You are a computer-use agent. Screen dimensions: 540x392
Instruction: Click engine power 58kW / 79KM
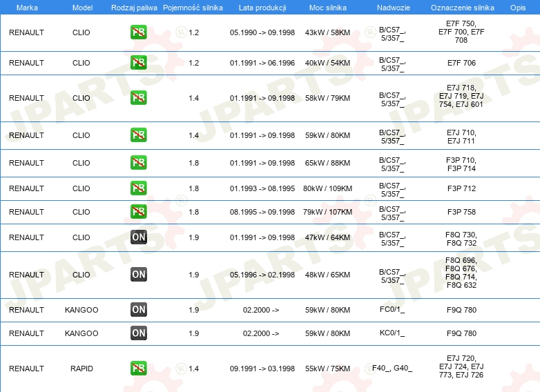click(327, 98)
